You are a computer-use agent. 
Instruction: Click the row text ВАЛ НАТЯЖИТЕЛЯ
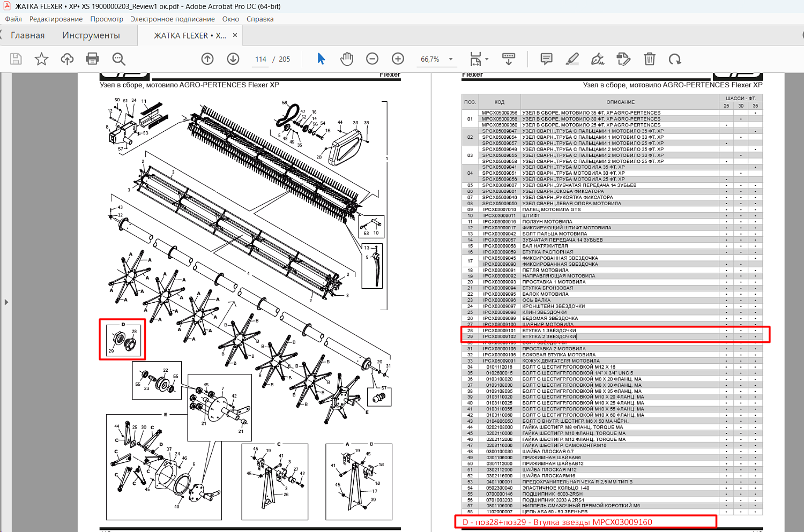coord(545,246)
